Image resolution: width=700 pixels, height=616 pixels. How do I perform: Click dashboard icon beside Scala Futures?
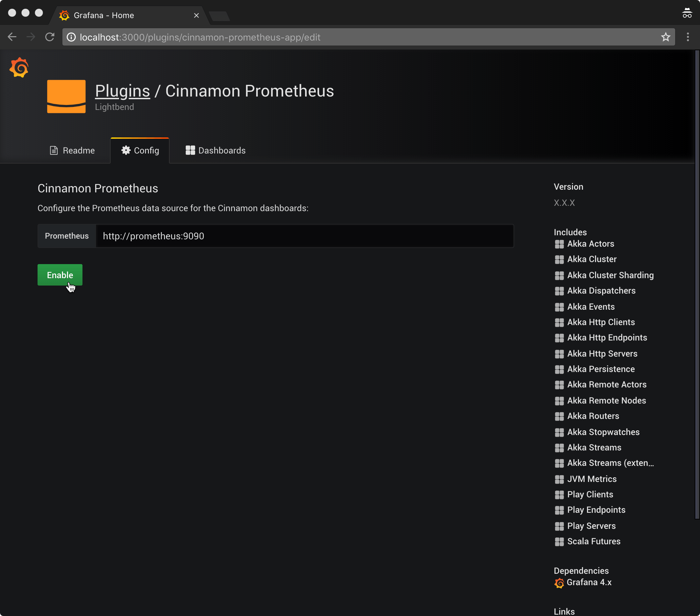pos(559,542)
